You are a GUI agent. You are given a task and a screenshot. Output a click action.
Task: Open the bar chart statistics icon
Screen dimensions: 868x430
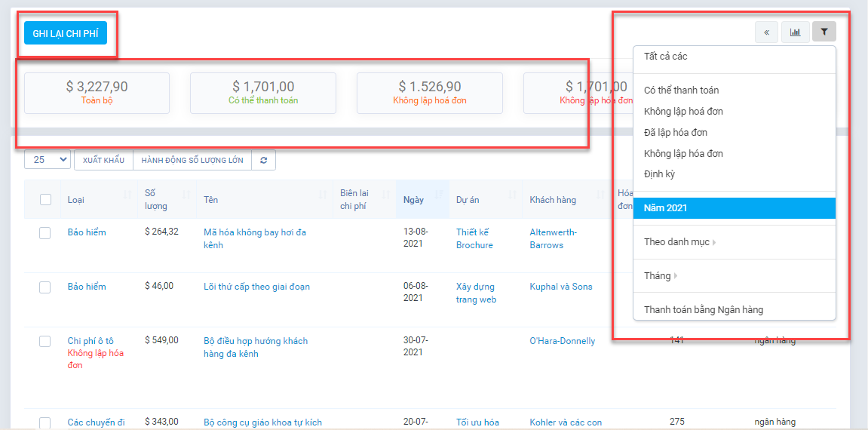[795, 32]
